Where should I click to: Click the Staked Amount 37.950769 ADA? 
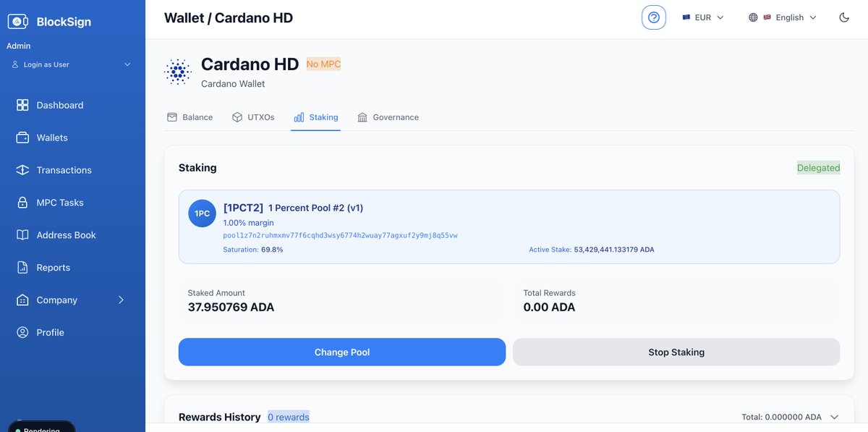[x=231, y=307]
